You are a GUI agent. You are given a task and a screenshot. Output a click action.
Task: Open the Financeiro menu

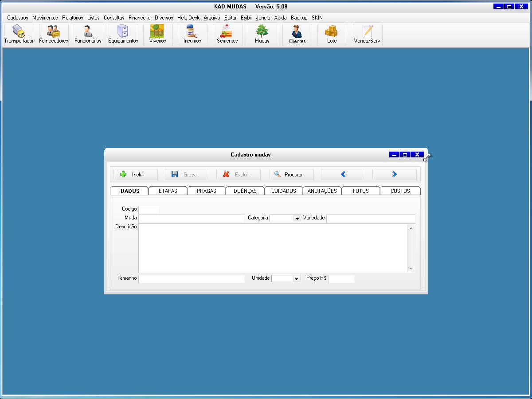click(x=140, y=18)
